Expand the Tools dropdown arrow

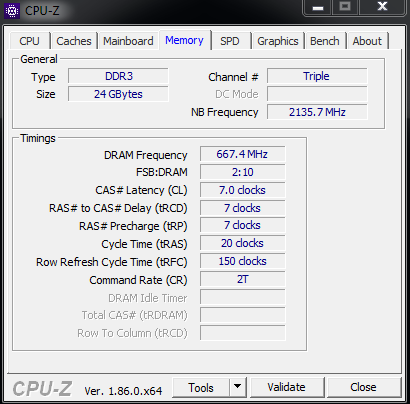pos(238,387)
